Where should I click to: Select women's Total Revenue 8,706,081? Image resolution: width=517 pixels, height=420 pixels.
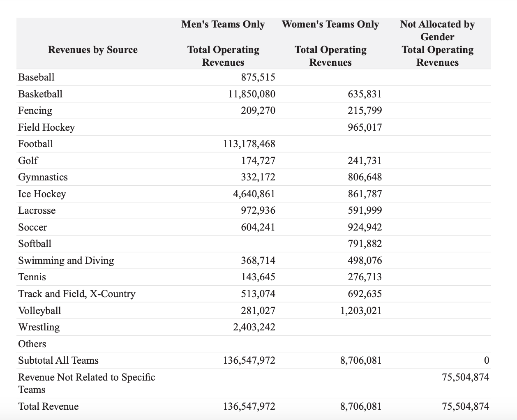361,406
